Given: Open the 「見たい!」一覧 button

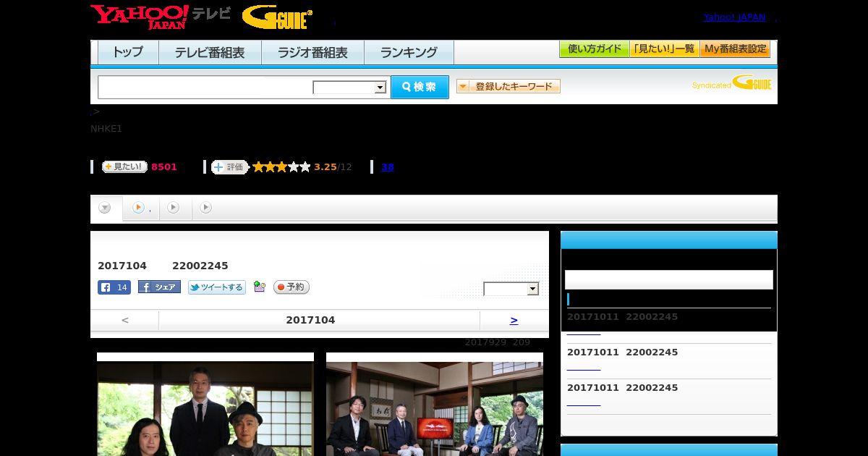Looking at the screenshot, I should click(665, 49).
